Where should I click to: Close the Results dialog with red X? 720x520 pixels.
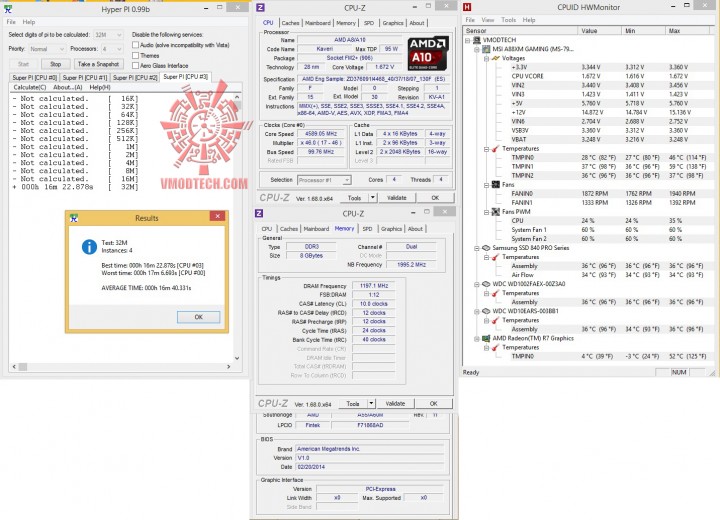click(x=218, y=216)
